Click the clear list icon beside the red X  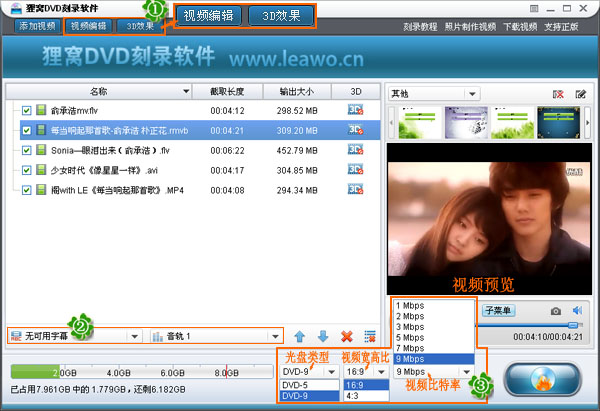point(370,337)
